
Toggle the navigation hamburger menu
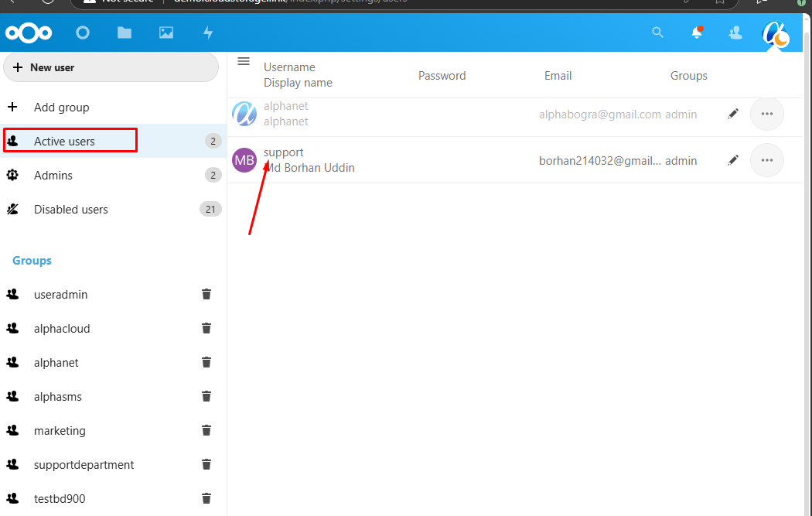coord(244,61)
